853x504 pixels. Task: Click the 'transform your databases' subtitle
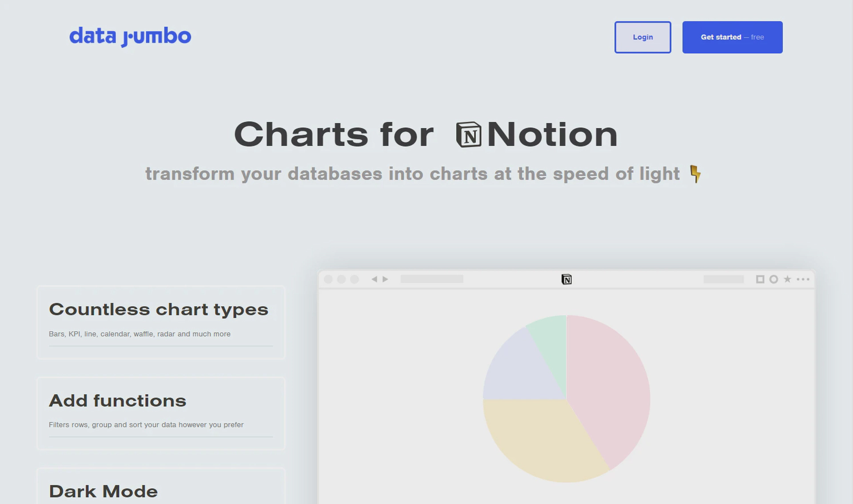(413, 174)
